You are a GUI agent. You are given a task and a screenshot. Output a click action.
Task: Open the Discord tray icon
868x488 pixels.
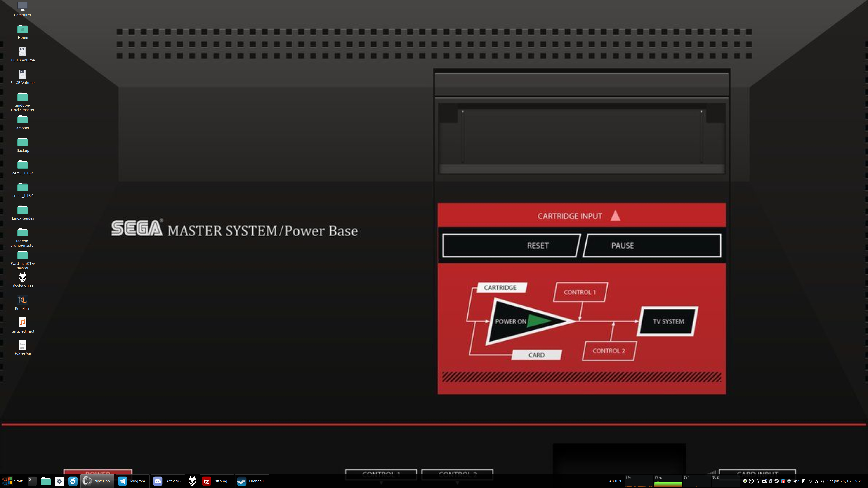[x=764, y=481]
